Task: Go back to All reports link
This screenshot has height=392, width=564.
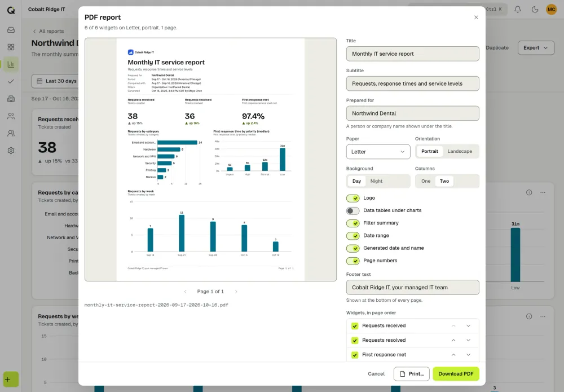Action: 48,31
